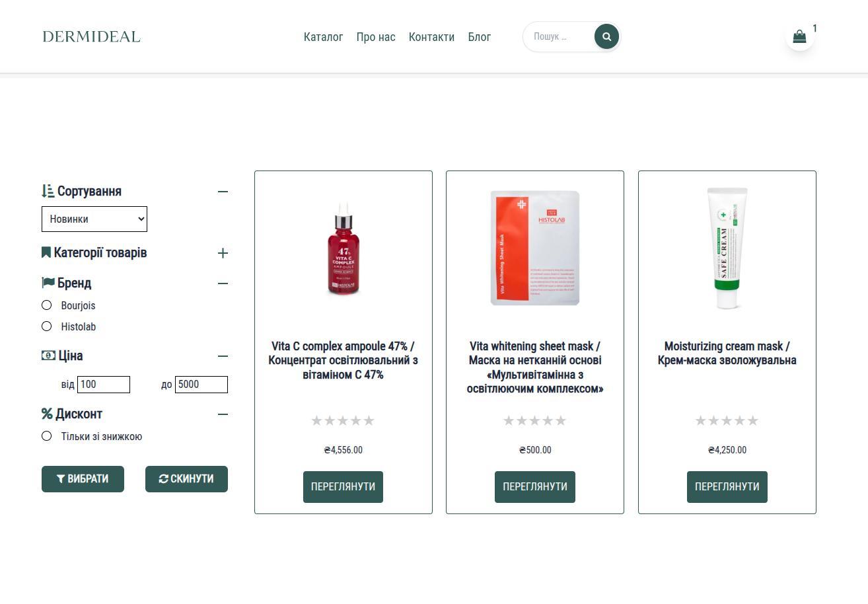Click the coin icon beside Ціна
The width and height of the screenshot is (868, 604).
tap(46, 355)
